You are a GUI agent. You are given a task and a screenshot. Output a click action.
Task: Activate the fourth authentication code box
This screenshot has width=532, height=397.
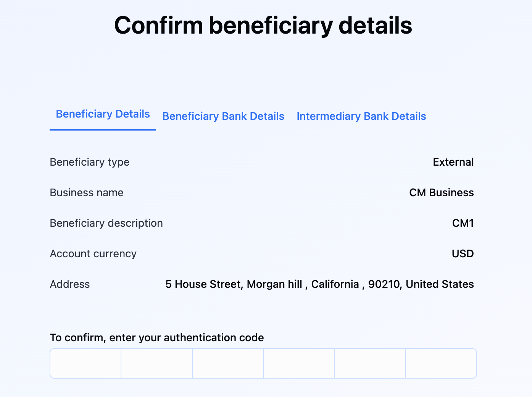[299, 363]
